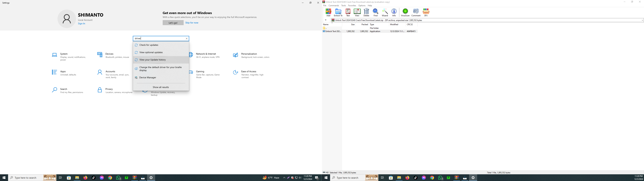The height and width of the screenshot is (181, 644).
Task: Clear the settings search box text
Action: pos(186,39)
